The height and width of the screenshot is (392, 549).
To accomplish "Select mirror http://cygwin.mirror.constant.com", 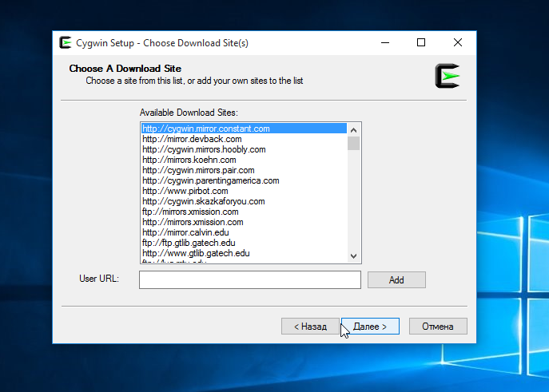I will point(244,129).
